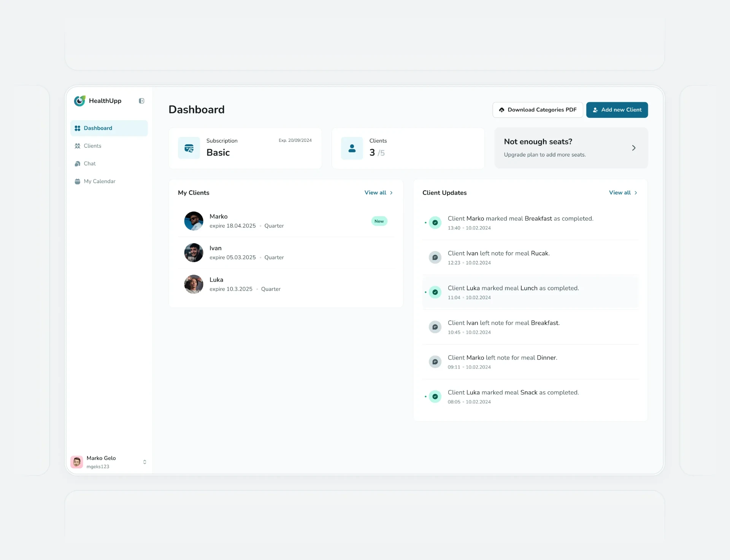Screen dimensions: 730x560
Task: Click the Basic subscription plan text
Action: point(218,152)
